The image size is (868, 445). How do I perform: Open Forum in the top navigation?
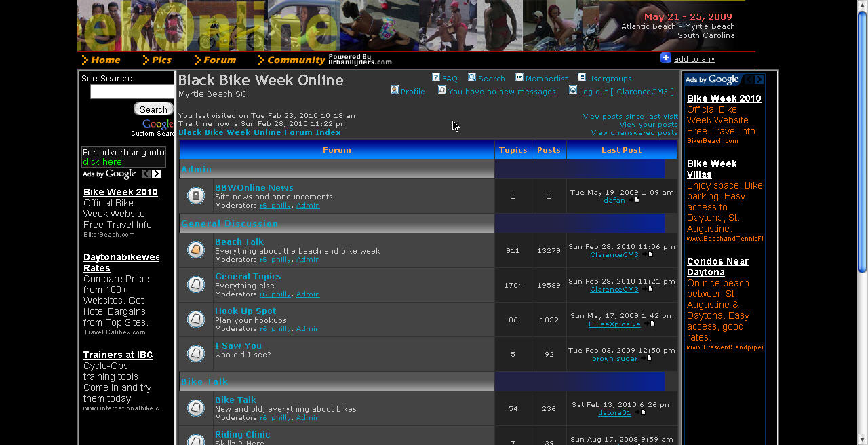point(215,60)
